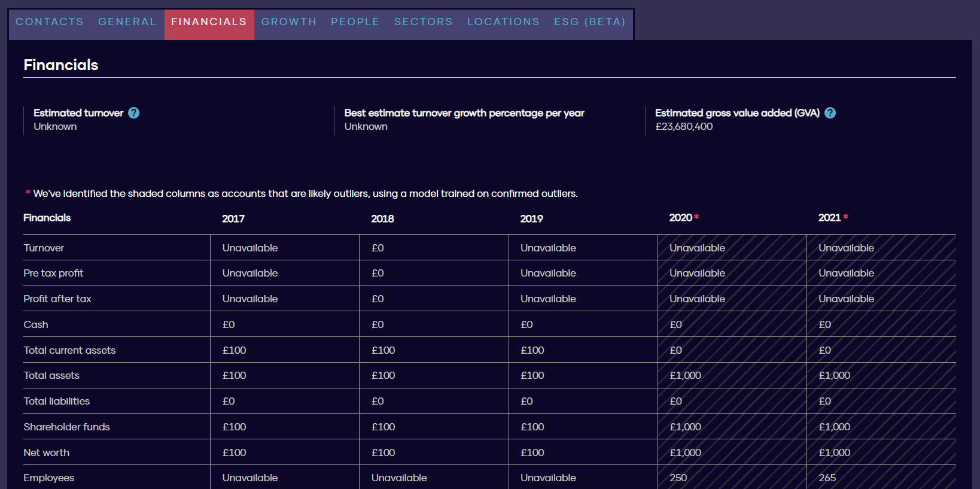View the Sectors tab
Screen dimensions: 980x489
point(424,22)
